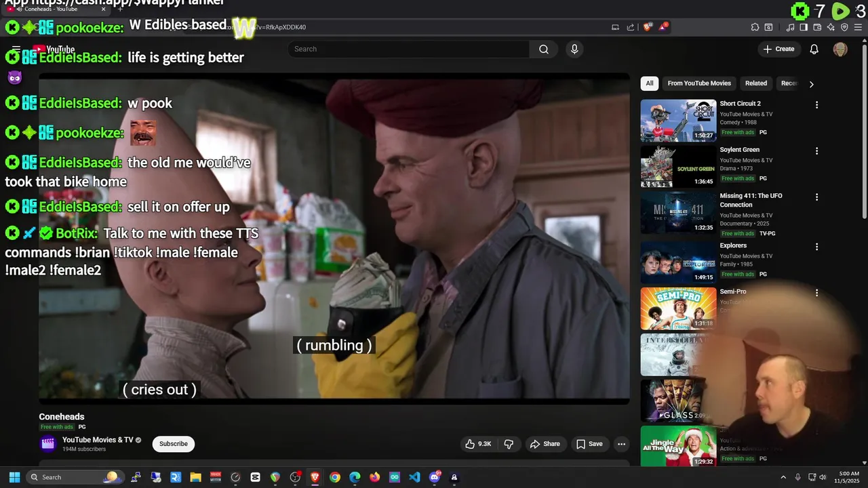Image resolution: width=868 pixels, height=488 pixels.
Task: Open Short Circuit 2 thumbnail
Action: pos(678,121)
